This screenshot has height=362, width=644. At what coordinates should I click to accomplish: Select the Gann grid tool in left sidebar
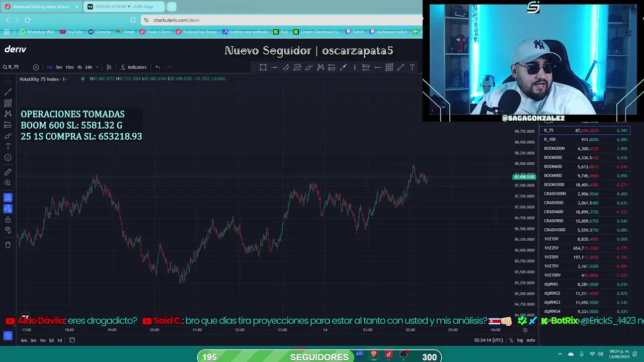click(8, 103)
